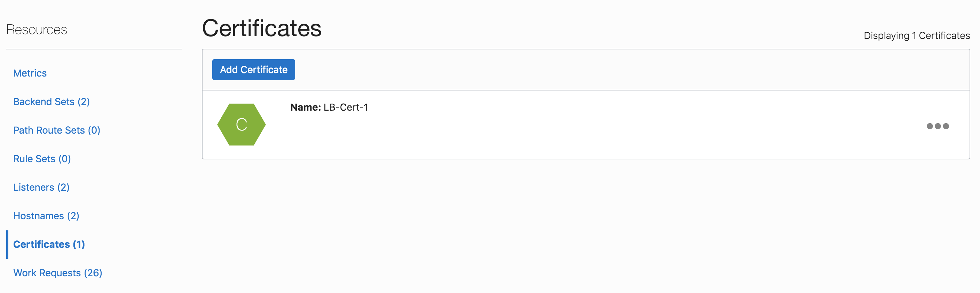The height and width of the screenshot is (293, 980).
Task: Open the Metrics resource page
Action: click(30, 73)
